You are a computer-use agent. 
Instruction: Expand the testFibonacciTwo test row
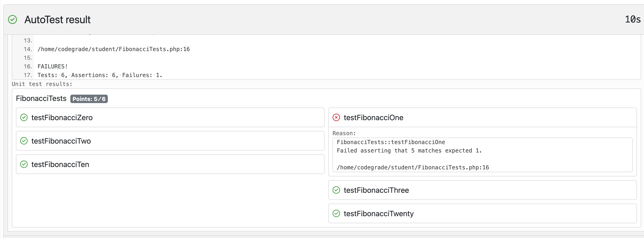[170, 141]
